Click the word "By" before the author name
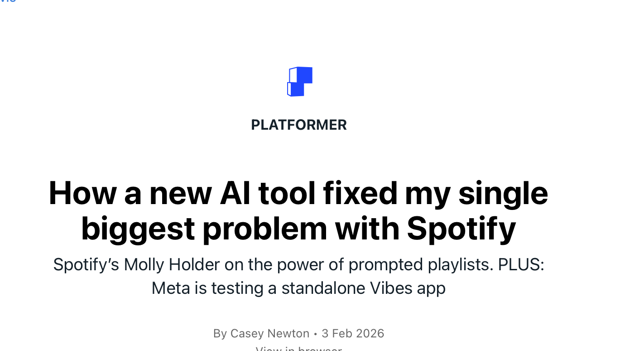644x351 pixels. (x=220, y=334)
